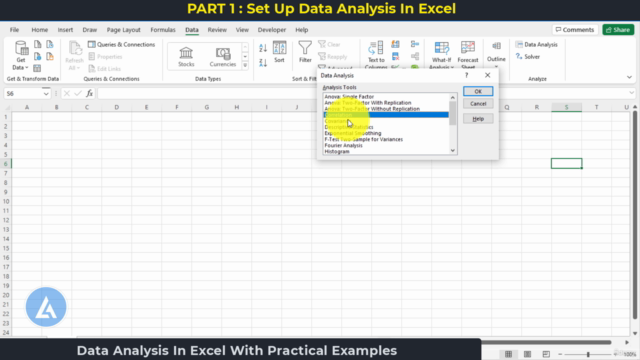
Task: Select Anova: Two-Factor With Replication
Action: click(x=368, y=103)
